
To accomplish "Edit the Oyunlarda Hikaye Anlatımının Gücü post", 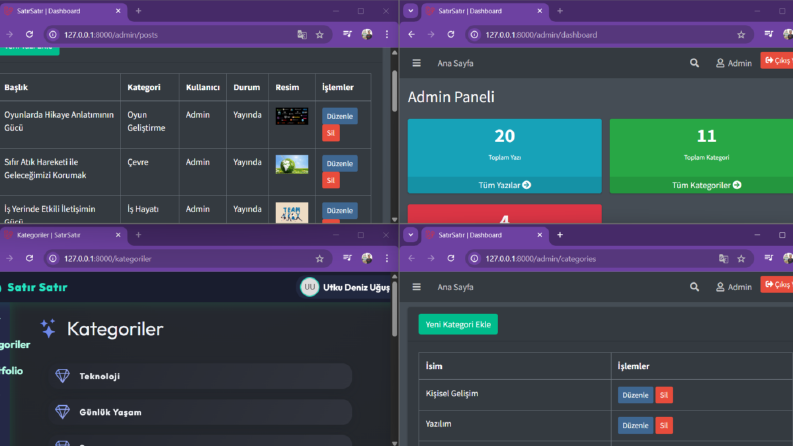I will tap(339, 116).
